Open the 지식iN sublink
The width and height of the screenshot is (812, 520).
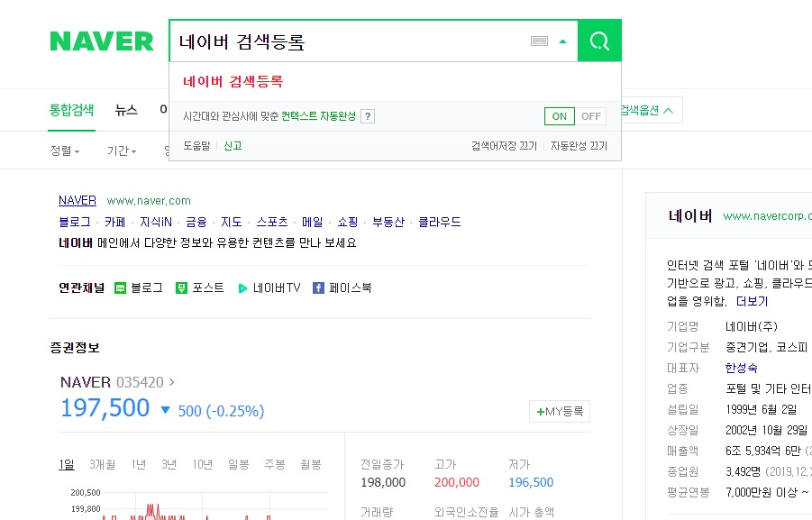156,222
